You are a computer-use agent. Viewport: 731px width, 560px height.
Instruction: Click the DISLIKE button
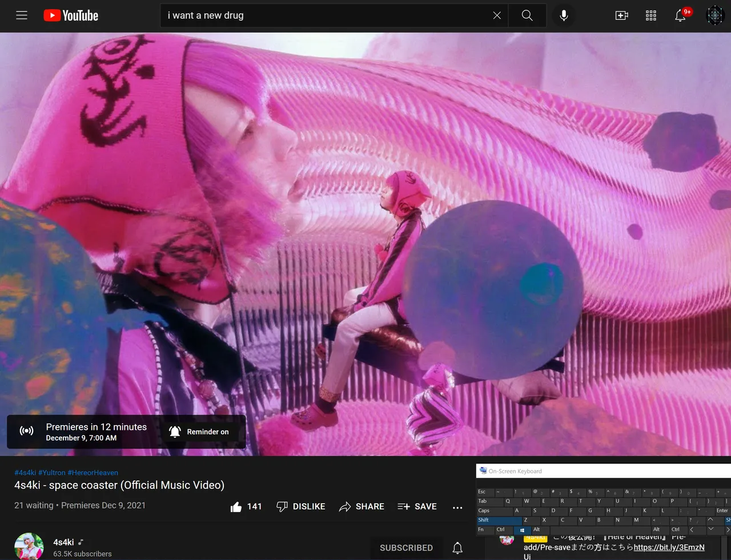point(301,506)
